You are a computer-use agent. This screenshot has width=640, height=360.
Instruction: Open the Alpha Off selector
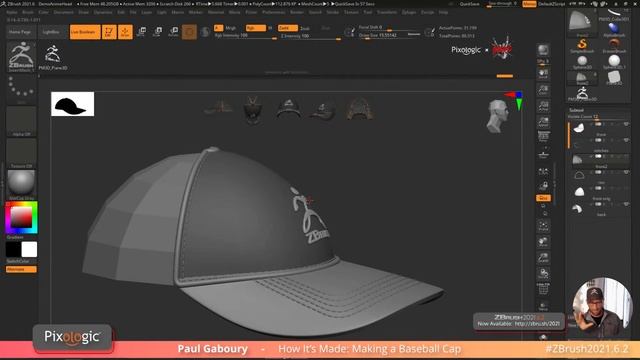tap(21, 122)
